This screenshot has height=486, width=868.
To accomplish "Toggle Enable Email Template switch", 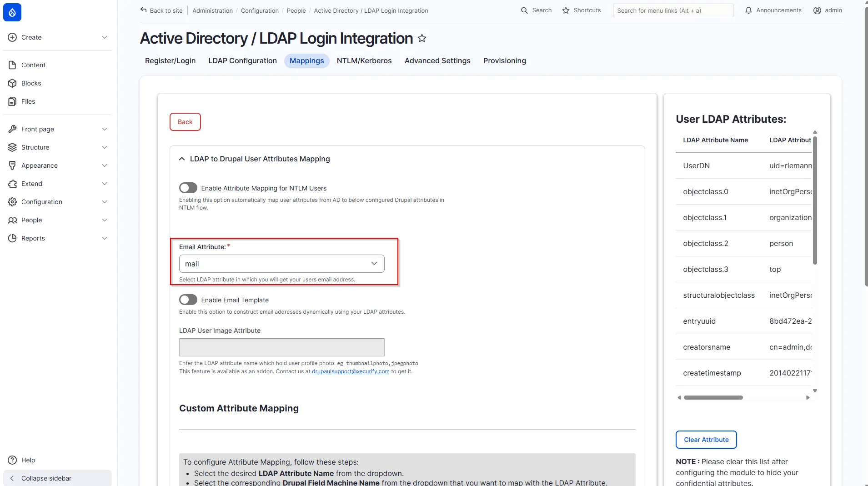I will 188,300.
